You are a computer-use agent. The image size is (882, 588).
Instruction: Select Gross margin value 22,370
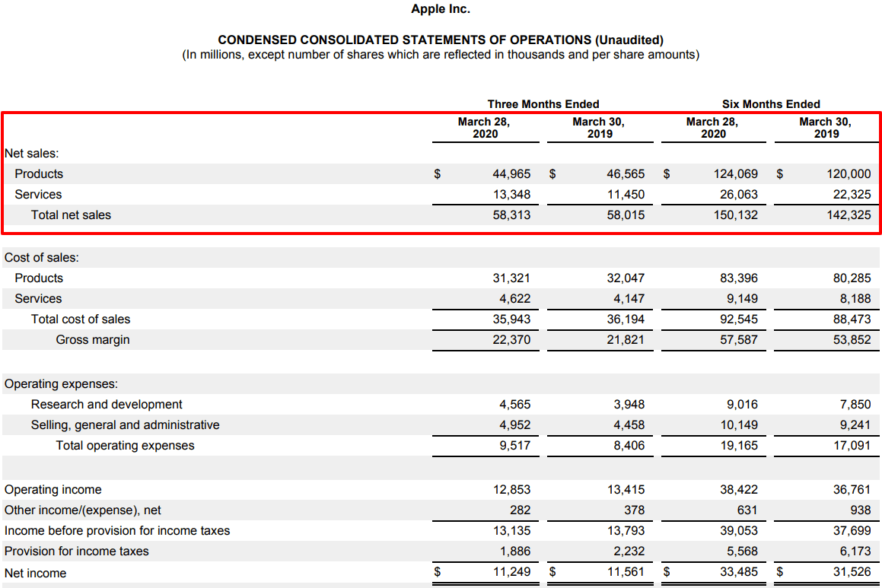511,340
